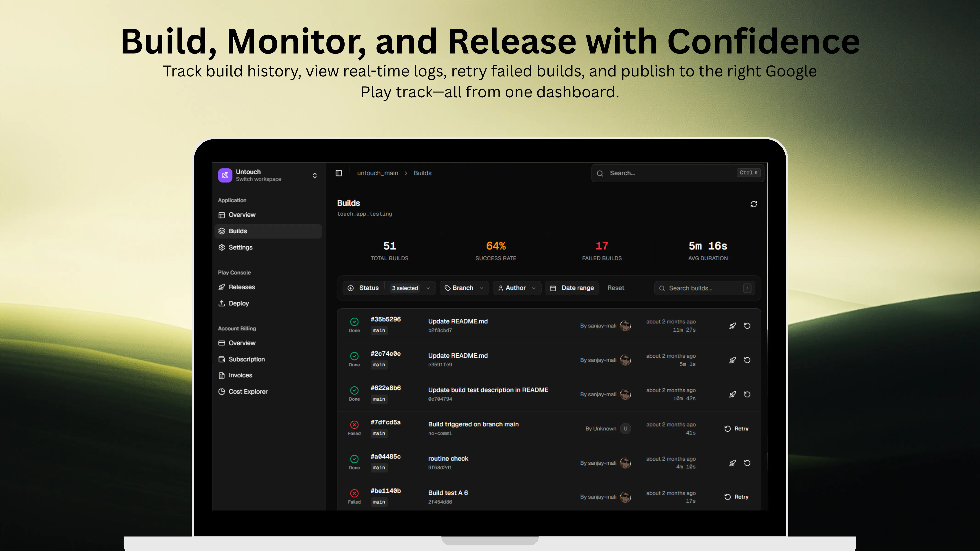Click the rocket deploy icon for build #2c74e0e

732,360
